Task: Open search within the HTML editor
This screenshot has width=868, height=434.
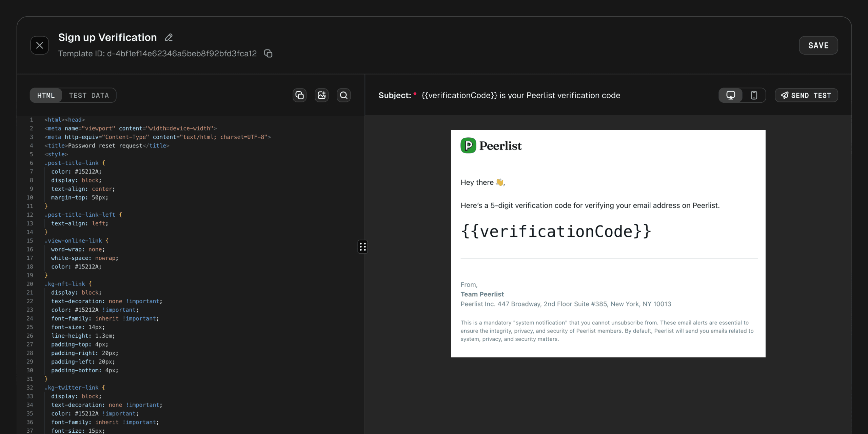Action: click(343, 95)
